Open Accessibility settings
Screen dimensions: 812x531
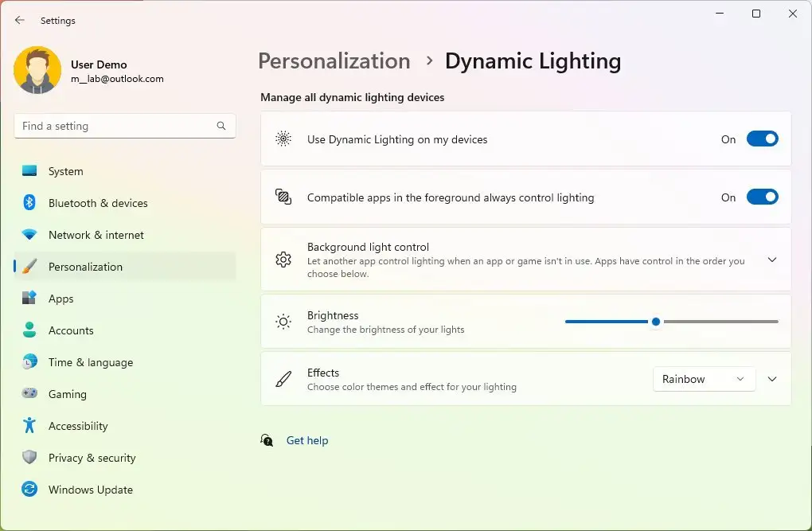tap(77, 426)
